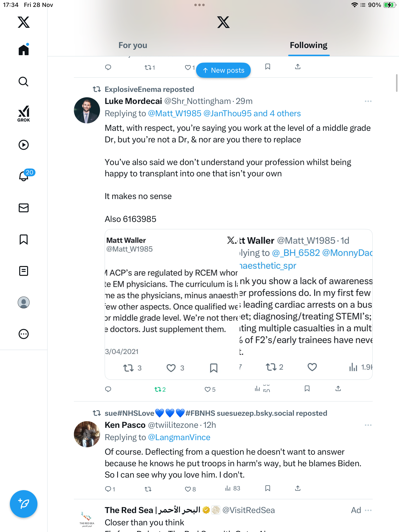Undo repost on Luke Mordecai's reply
Viewport: 399px width, 532px height.
pyautogui.click(x=158, y=389)
